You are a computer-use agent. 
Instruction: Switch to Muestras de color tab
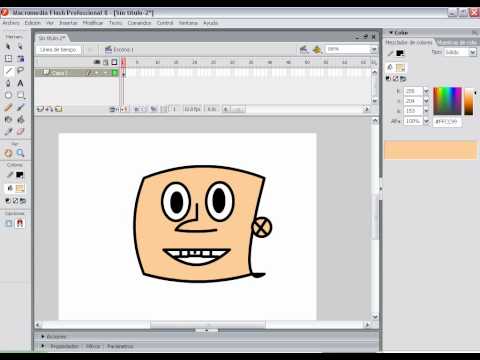(x=457, y=42)
